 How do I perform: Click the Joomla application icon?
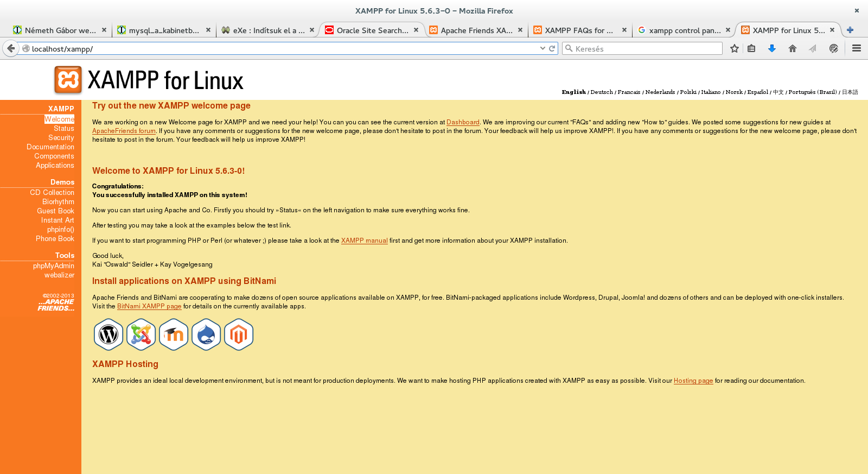coord(141,334)
